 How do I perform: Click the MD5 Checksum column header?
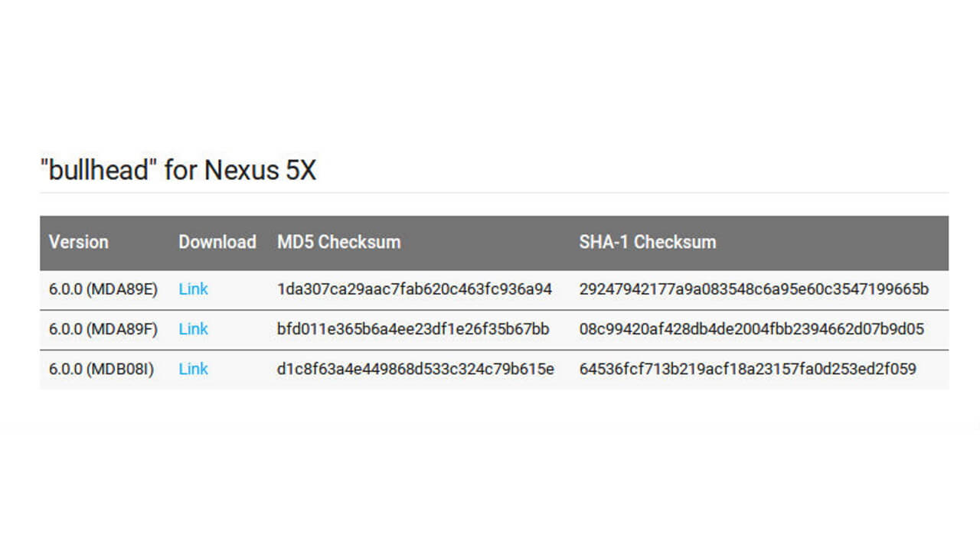338,243
